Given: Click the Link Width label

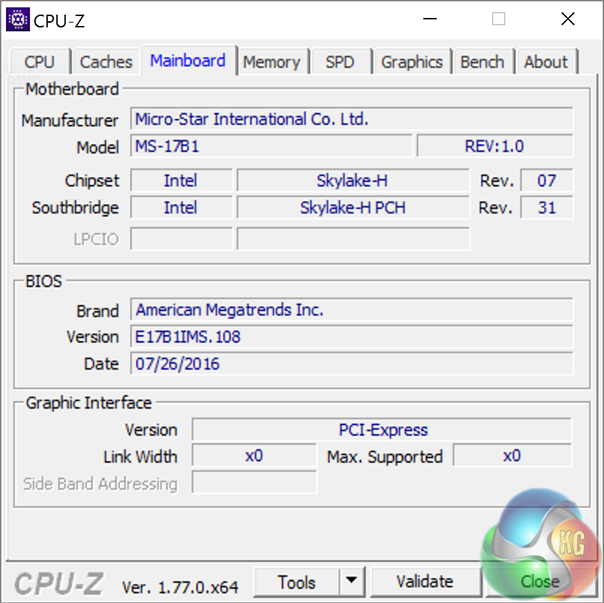Looking at the screenshot, I should point(140,457).
